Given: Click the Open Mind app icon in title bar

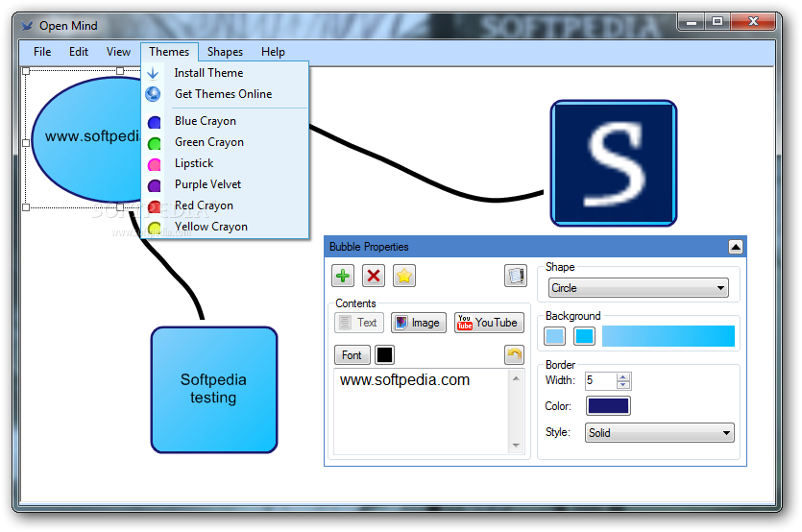Looking at the screenshot, I should [27, 26].
